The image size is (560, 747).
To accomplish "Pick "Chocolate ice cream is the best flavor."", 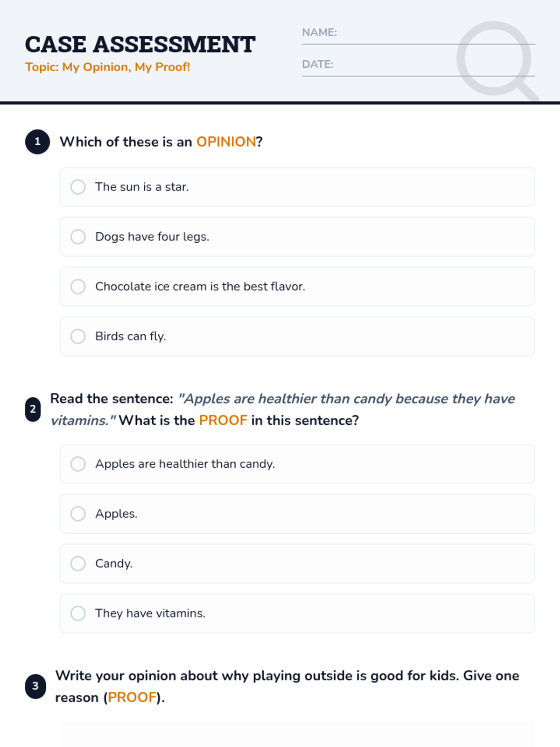I will pyautogui.click(x=78, y=287).
